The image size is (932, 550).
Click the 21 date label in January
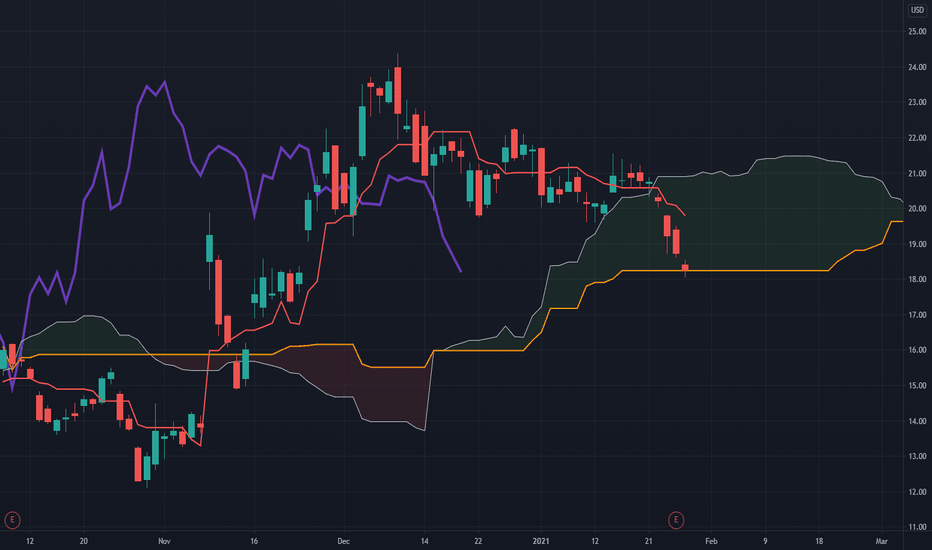(648, 541)
